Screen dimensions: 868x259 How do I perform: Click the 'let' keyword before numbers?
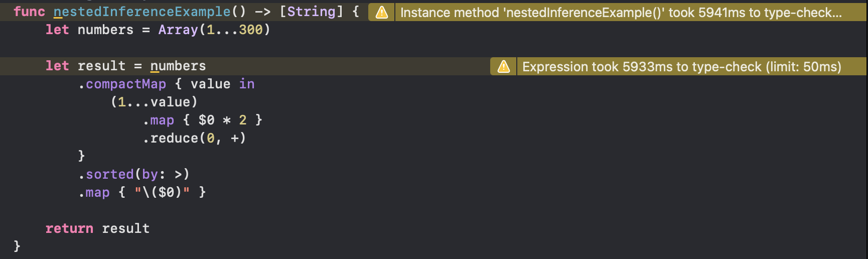[x=57, y=30]
